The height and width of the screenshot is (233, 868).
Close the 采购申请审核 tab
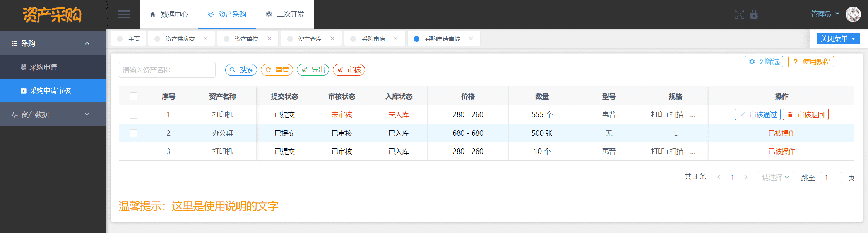471,38
